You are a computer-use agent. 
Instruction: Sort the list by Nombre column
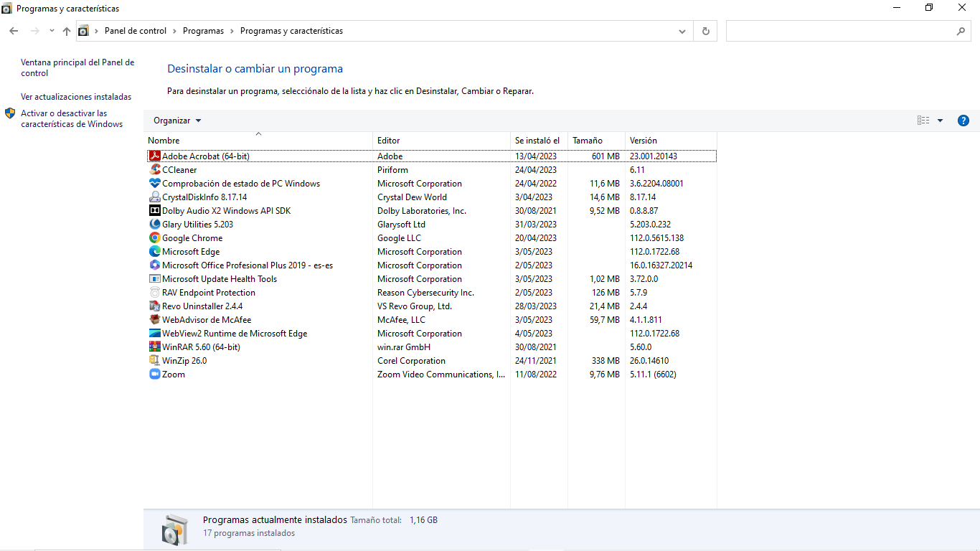tap(164, 141)
